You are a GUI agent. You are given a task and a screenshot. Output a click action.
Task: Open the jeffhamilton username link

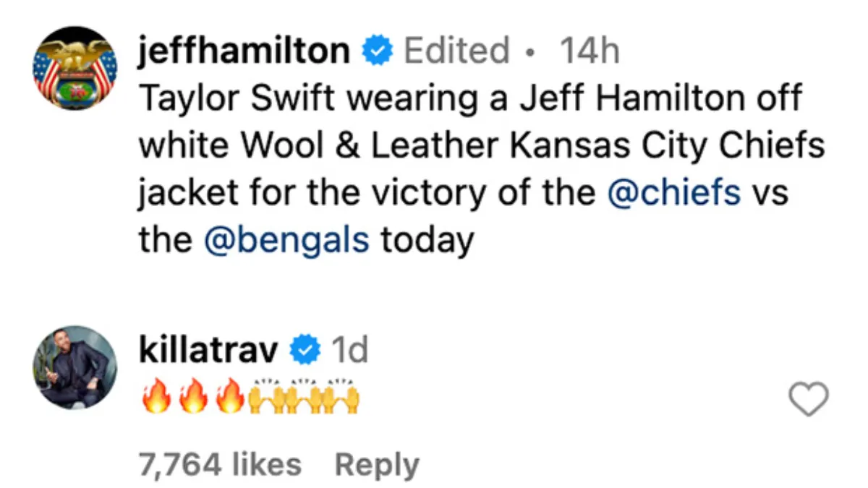[x=244, y=51]
